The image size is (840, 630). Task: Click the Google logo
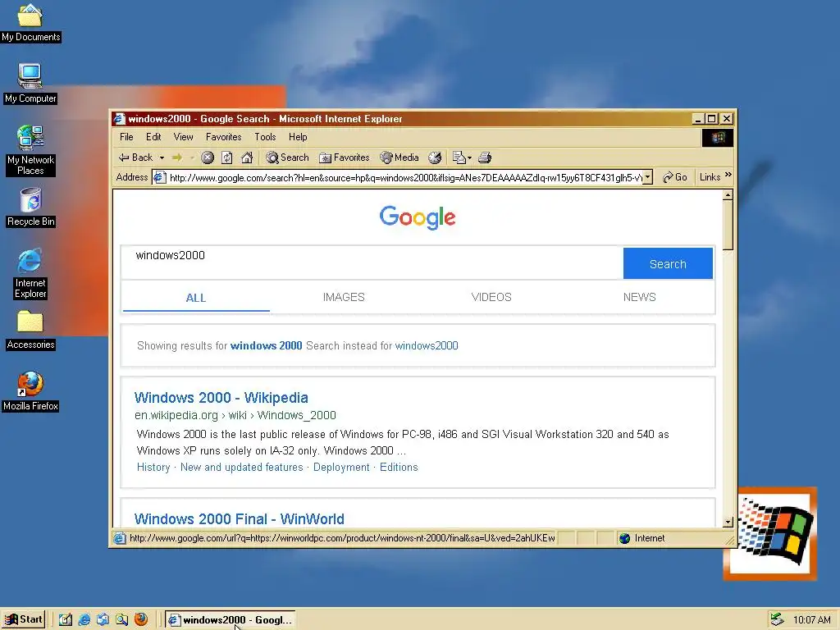click(x=418, y=217)
